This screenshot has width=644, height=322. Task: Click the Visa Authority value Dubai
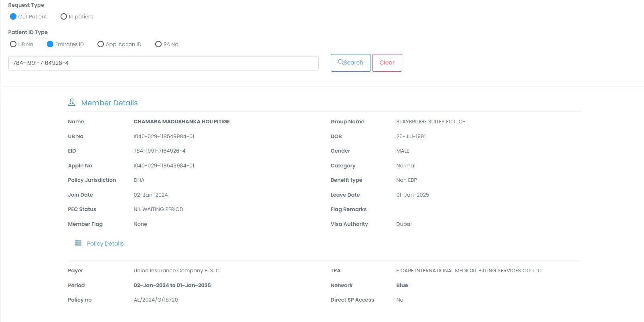coord(404,224)
